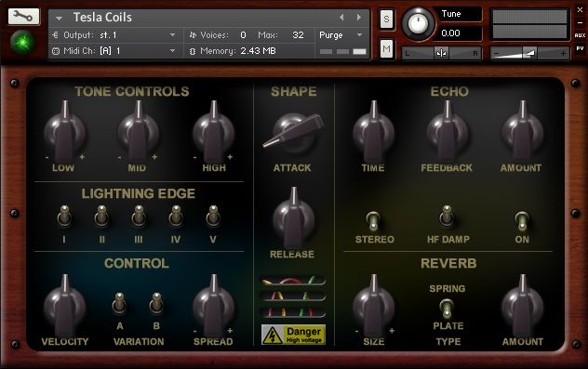Click the Echo ON switch
Image resolution: width=588 pixels, height=369 pixels.
coord(522,220)
